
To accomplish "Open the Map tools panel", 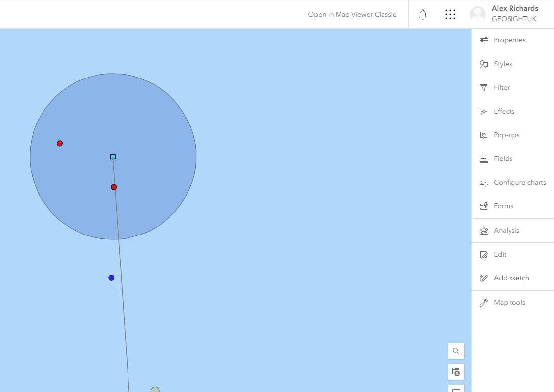I will pos(510,302).
